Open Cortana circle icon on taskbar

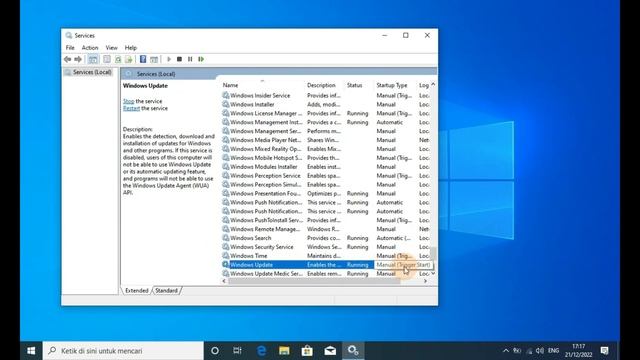(x=215, y=351)
